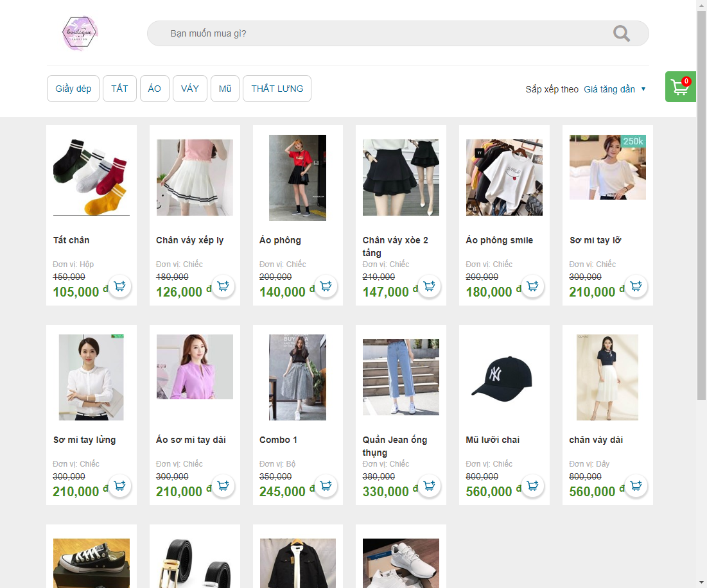Screen dimensions: 707x588
Task: Select the THẮT LƯNG category
Action: click(x=277, y=89)
